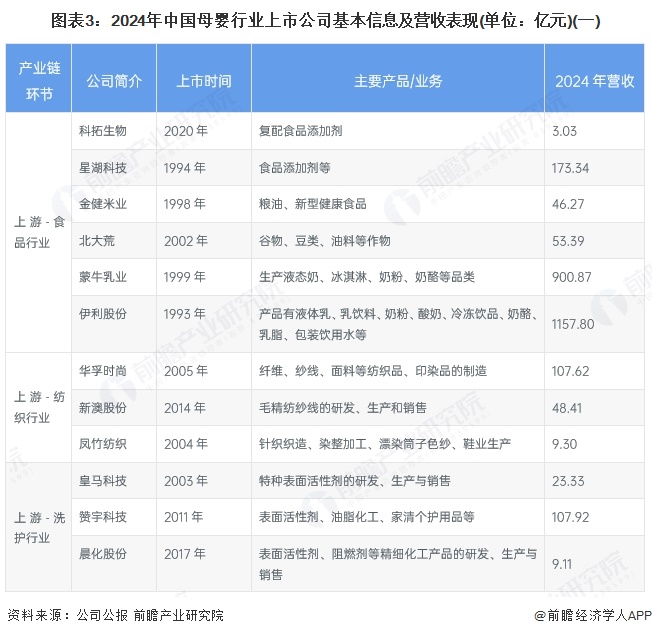Click revenue value 9.30
The width and height of the screenshot is (652, 636).
tap(564, 444)
